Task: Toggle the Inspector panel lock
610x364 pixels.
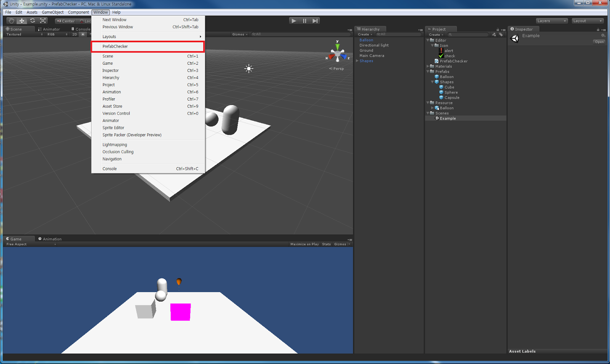Action: [598, 29]
